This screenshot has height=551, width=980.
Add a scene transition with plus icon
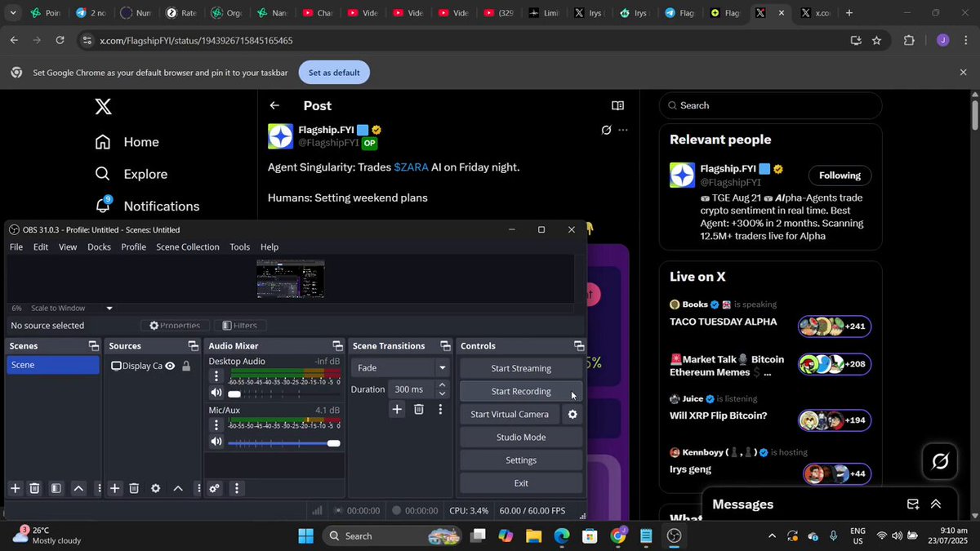click(x=397, y=409)
